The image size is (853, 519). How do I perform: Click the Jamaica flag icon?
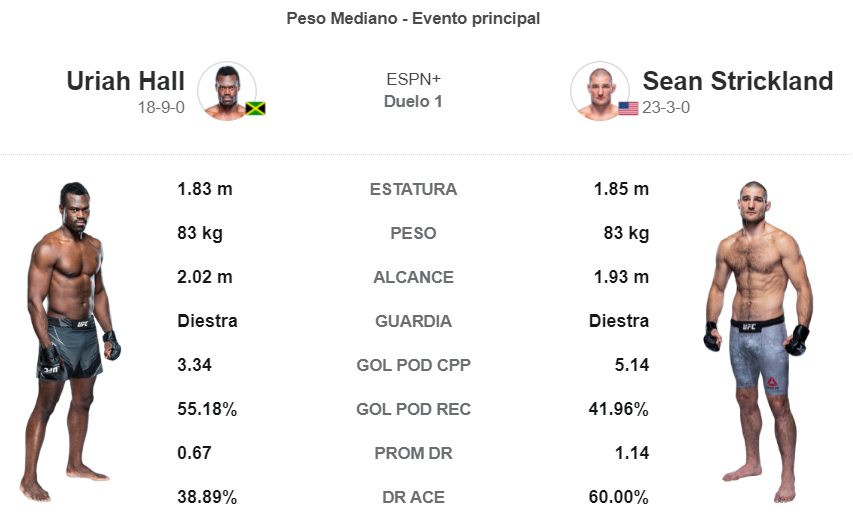255,108
